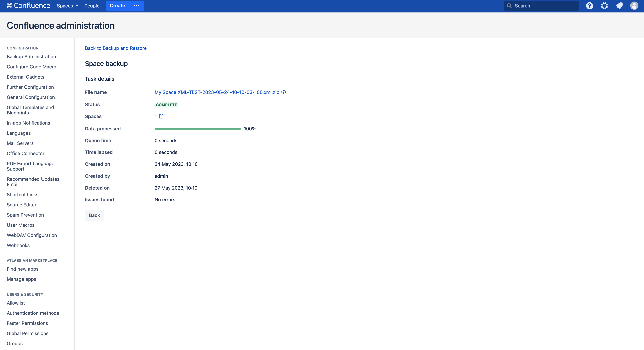Click the Back button under task details

(94, 215)
